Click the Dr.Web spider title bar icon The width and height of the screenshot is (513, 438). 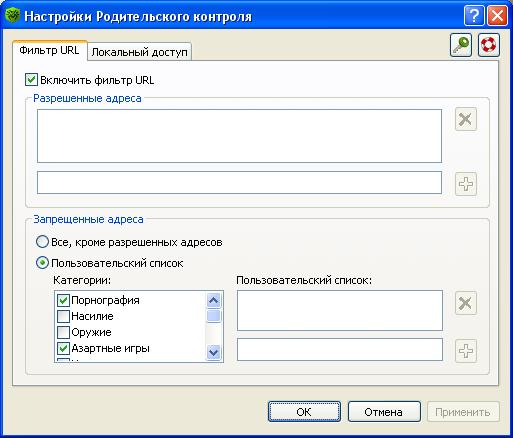(12, 15)
